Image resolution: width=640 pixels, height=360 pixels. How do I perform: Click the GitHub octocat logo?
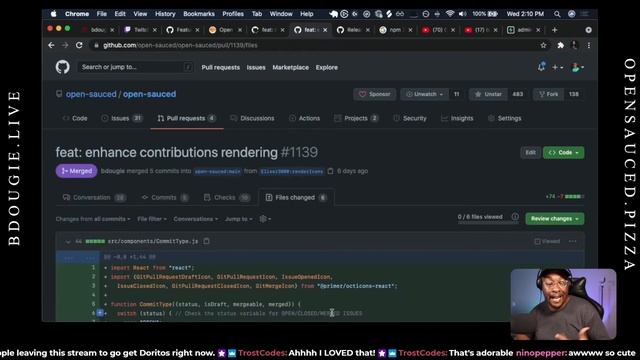[x=62, y=67]
